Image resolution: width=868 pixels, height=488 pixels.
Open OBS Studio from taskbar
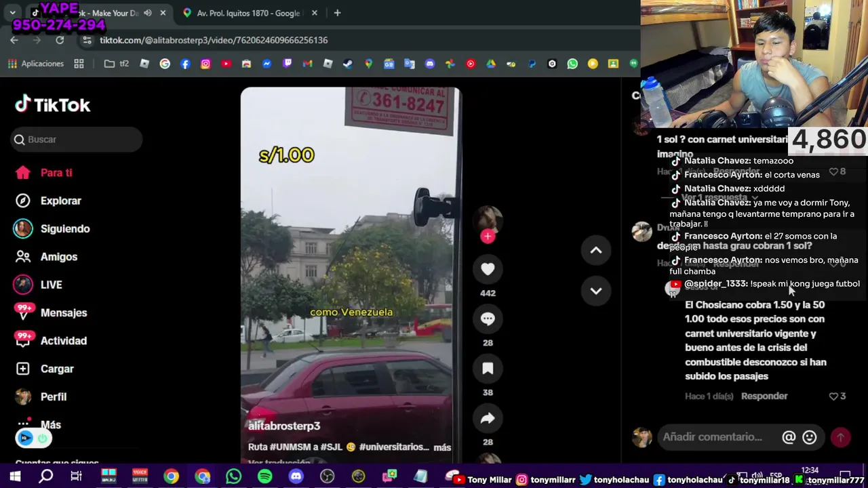point(327,476)
